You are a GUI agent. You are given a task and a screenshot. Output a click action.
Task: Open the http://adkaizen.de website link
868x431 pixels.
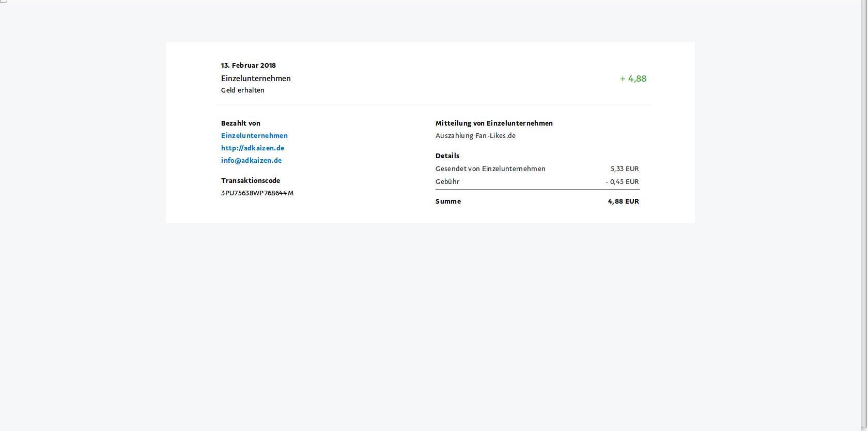coord(253,148)
